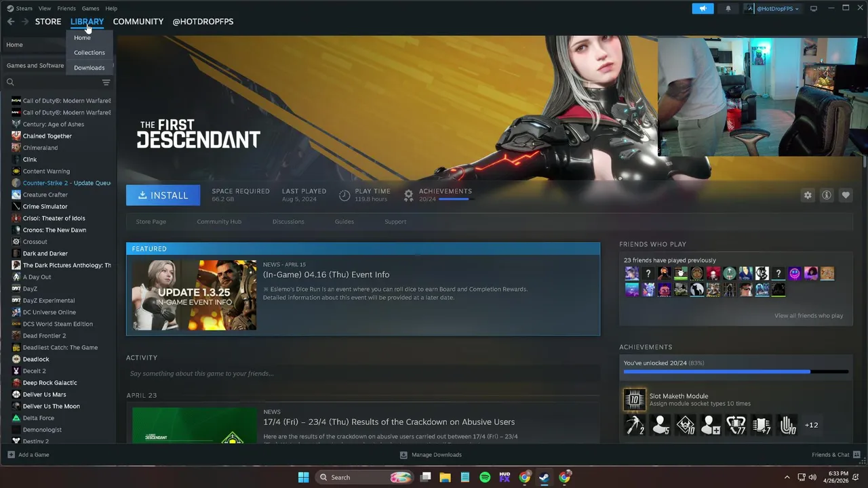Show remaining +12 achievements

(x=811, y=425)
